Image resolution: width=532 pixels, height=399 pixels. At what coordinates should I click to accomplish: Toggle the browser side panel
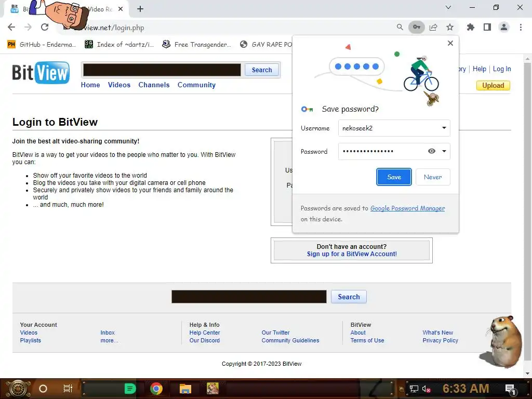coord(487,27)
